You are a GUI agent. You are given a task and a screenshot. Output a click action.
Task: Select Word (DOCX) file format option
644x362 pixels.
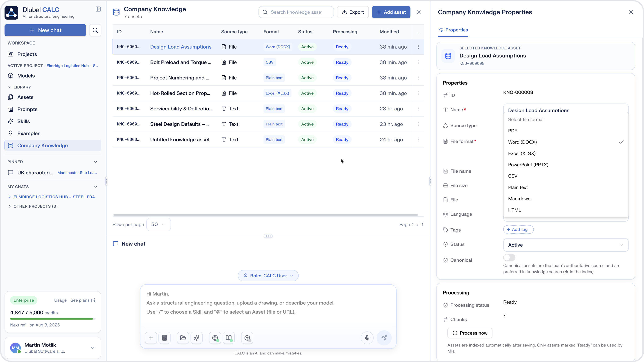click(566, 142)
